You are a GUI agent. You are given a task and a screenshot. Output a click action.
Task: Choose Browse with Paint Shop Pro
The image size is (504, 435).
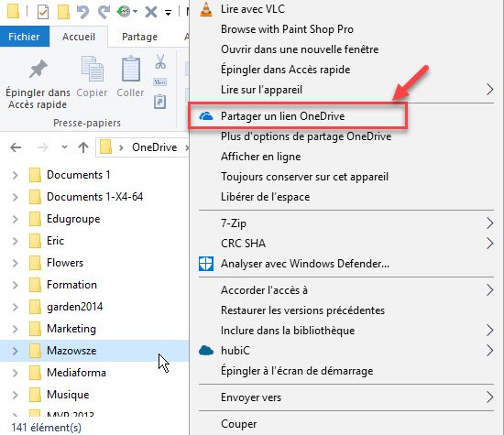(x=346, y=29)
